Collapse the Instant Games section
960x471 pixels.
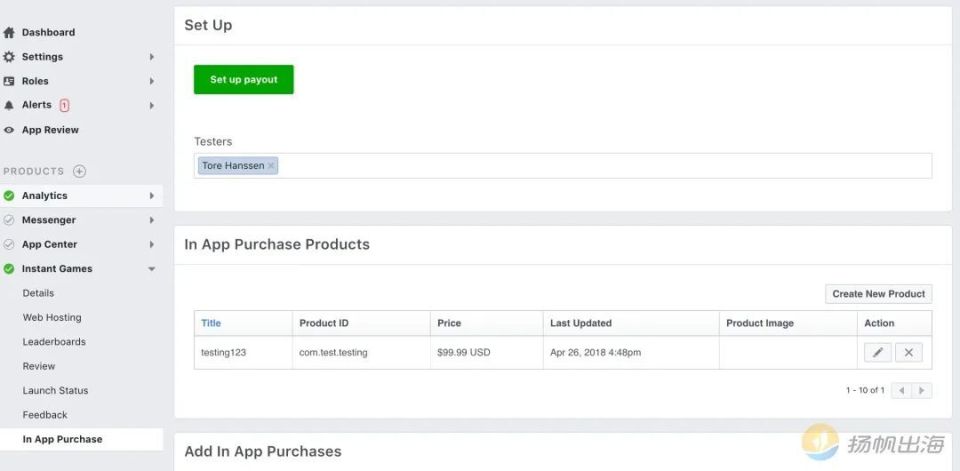(152, 269)
